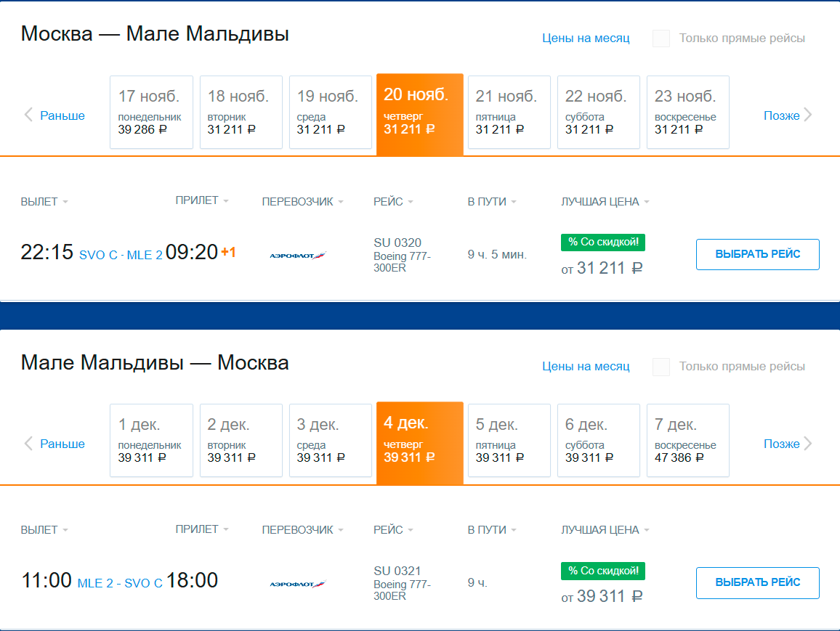
Task: Click Aeroflot logo on return SU 0321 flight
Action: pyautogui.click(x=297, y=583)
